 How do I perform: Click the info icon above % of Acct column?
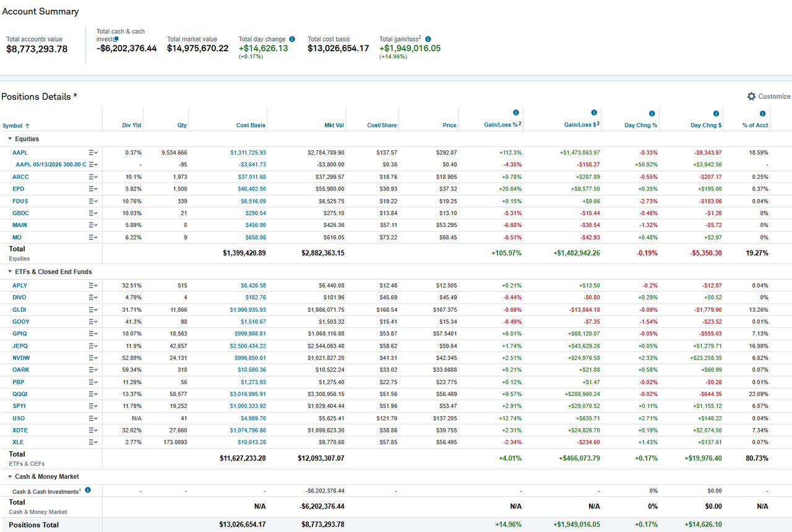click(762, 113)
